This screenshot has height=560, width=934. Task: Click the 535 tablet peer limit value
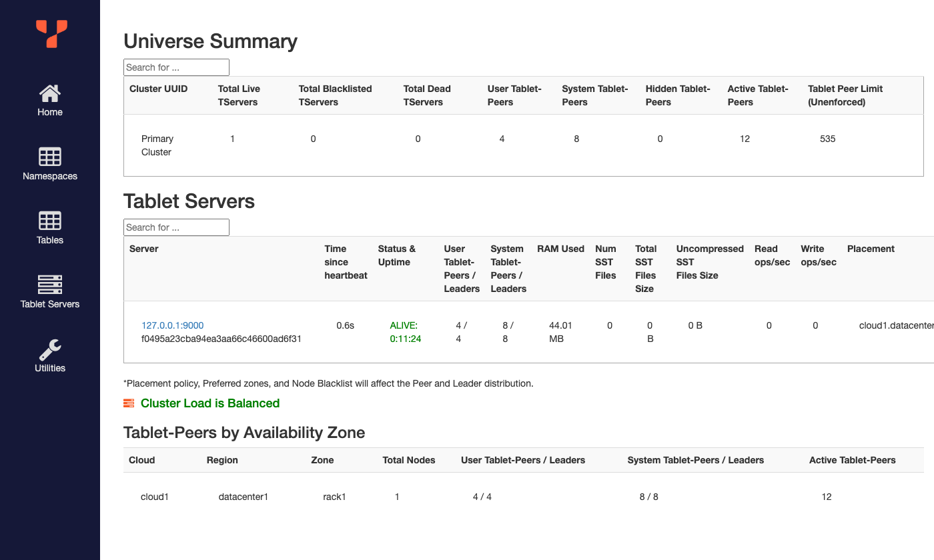tap(828, 139)
